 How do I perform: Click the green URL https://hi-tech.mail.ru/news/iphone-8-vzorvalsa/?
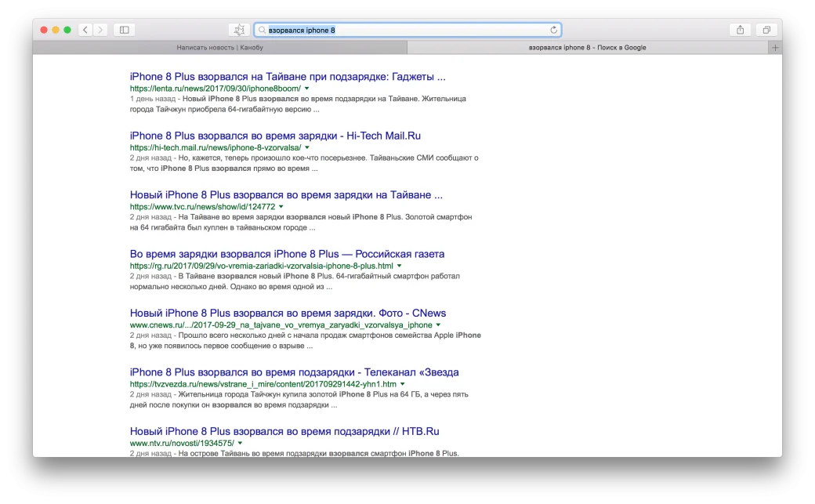click(x=216, y=147)
